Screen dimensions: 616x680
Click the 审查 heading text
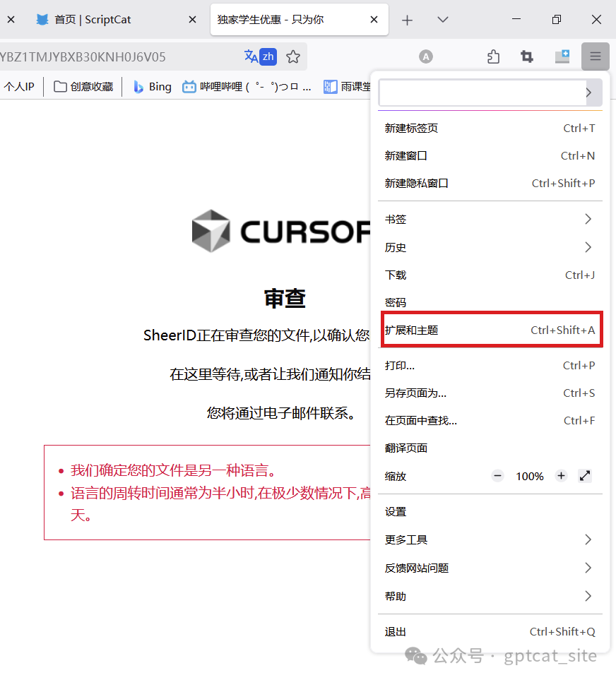[285, 299]
